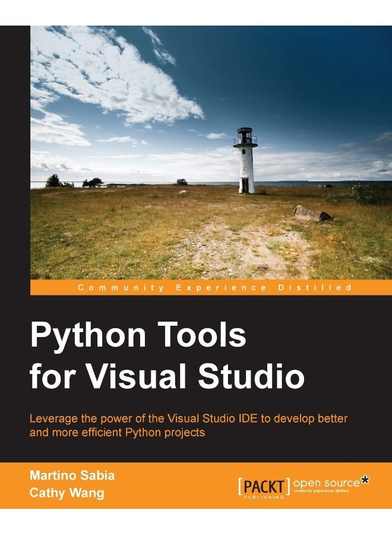Screen dimensions: 392x535
Task: Click the "Community Experience Distilled" banner text
Action: click(x=215, y=288)
